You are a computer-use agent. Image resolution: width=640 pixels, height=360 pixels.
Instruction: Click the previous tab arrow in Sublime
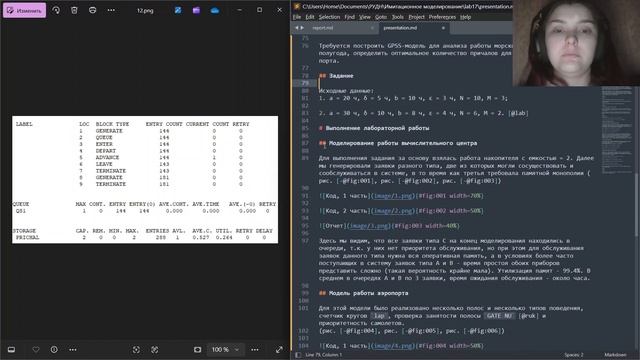click(297, 28)
